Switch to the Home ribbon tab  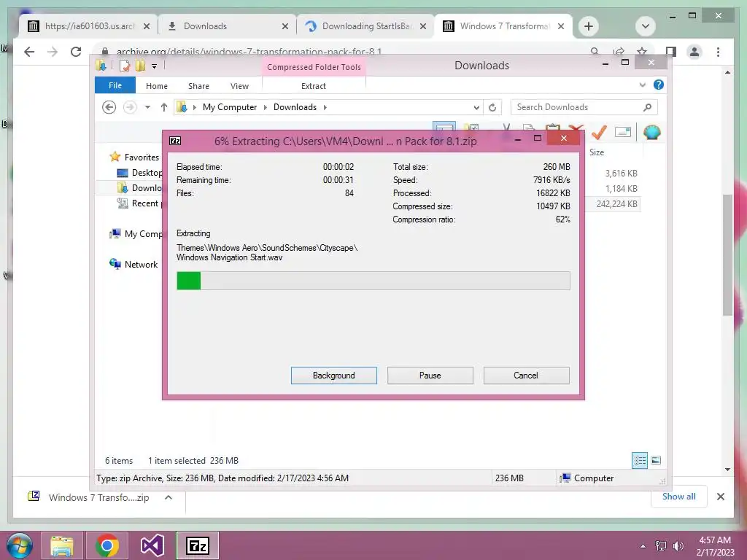[157, 86]
